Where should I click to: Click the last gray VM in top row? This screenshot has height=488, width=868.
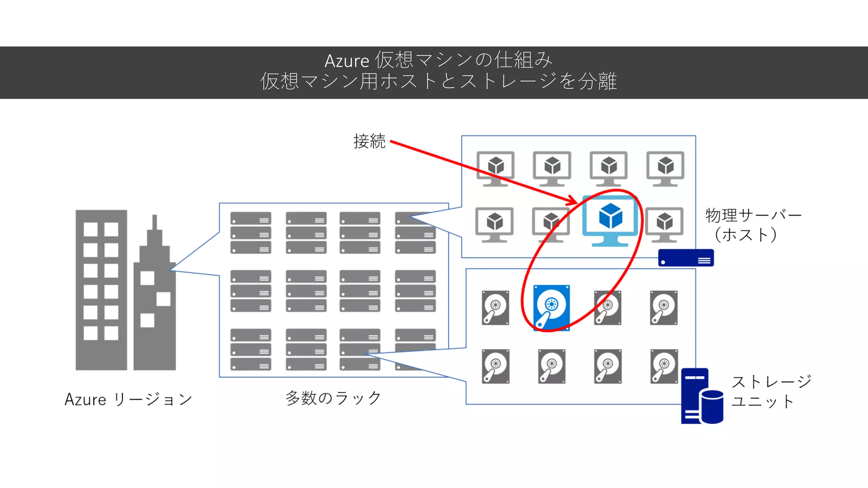[665, 169]
